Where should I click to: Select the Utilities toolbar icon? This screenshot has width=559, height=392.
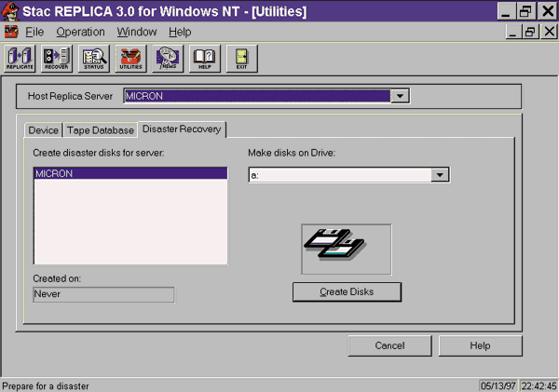pyautogui.click(x=130, y=58)
